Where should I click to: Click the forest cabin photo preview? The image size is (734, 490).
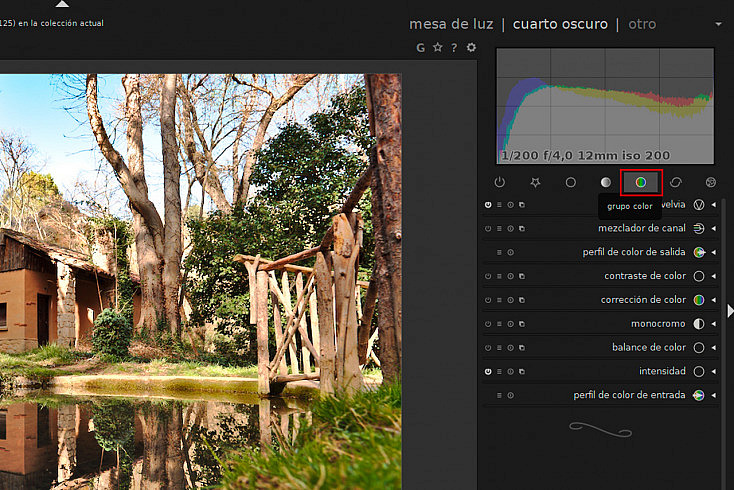[x=200, y=282]
